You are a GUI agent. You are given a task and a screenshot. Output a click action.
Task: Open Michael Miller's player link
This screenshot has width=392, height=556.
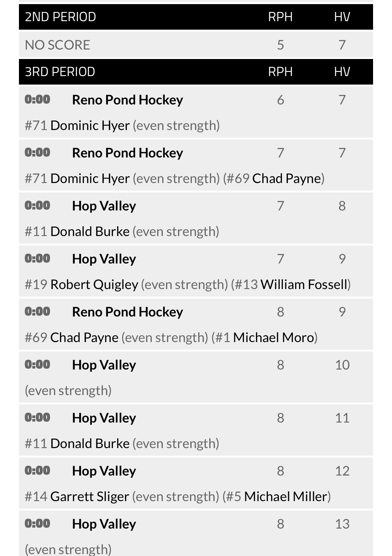(286, 497)
